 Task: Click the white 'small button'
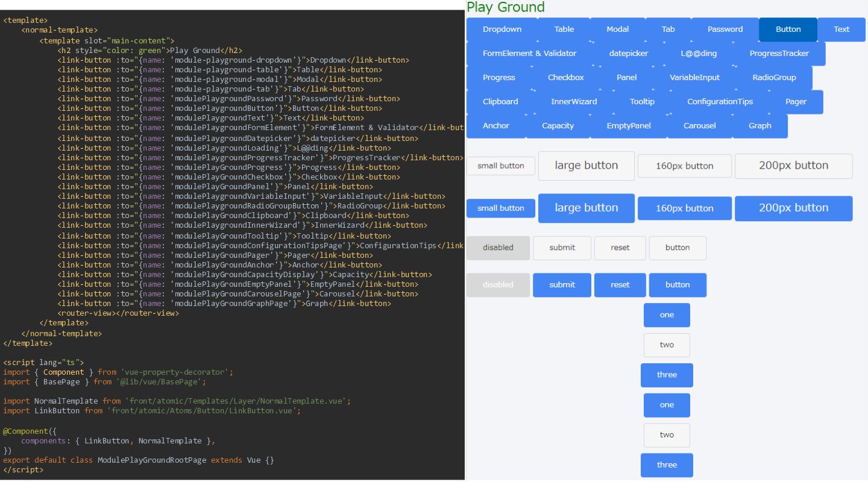(x=501, y=166)
